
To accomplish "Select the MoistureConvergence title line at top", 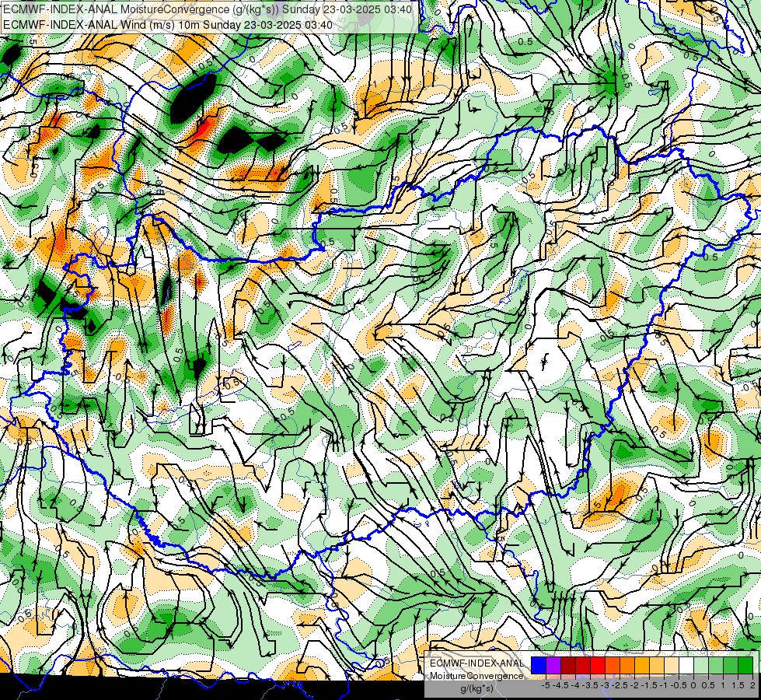I will pyautogui.click(x=208, y=9).
